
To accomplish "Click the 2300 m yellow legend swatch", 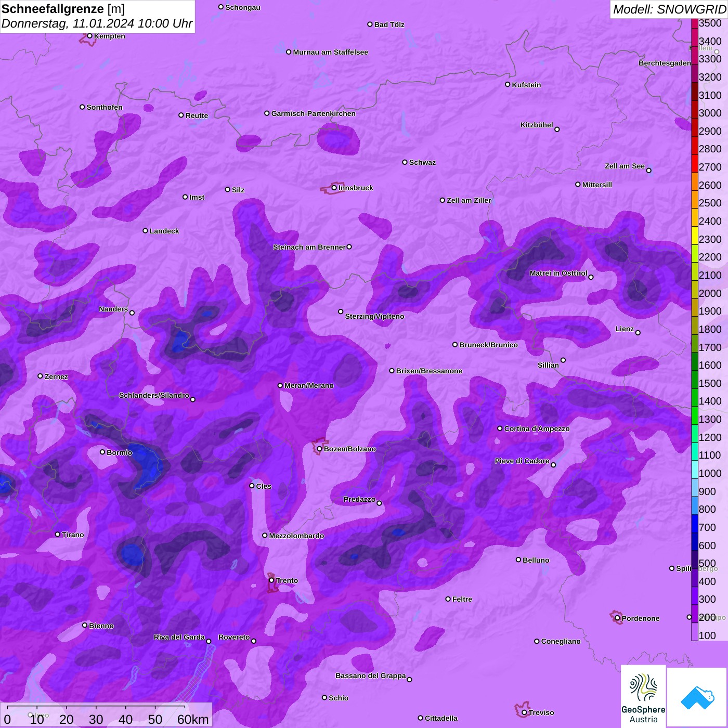I will coord(694,236).
